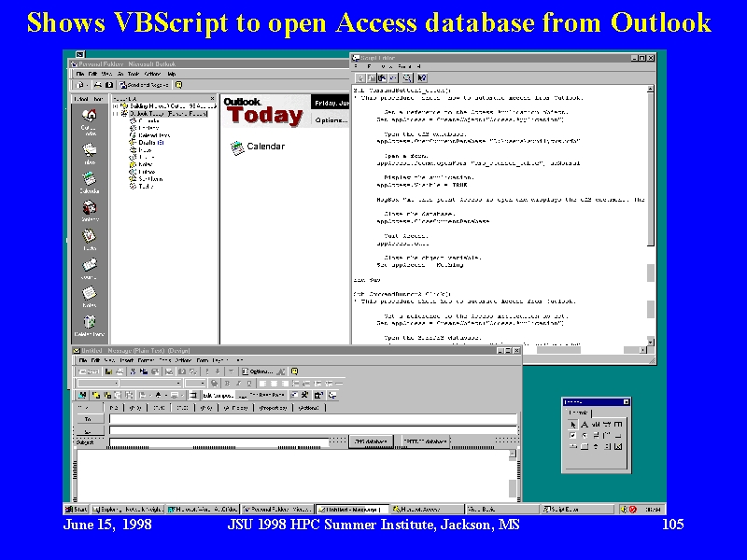Click Save icon in the message form toolbar

108,371
